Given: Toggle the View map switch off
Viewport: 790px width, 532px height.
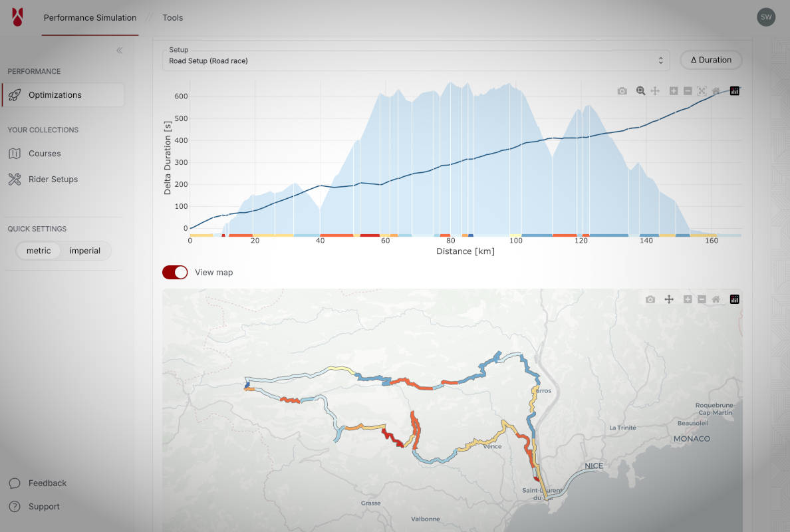Looking at the screenshot, I should [x=174, y=272].
